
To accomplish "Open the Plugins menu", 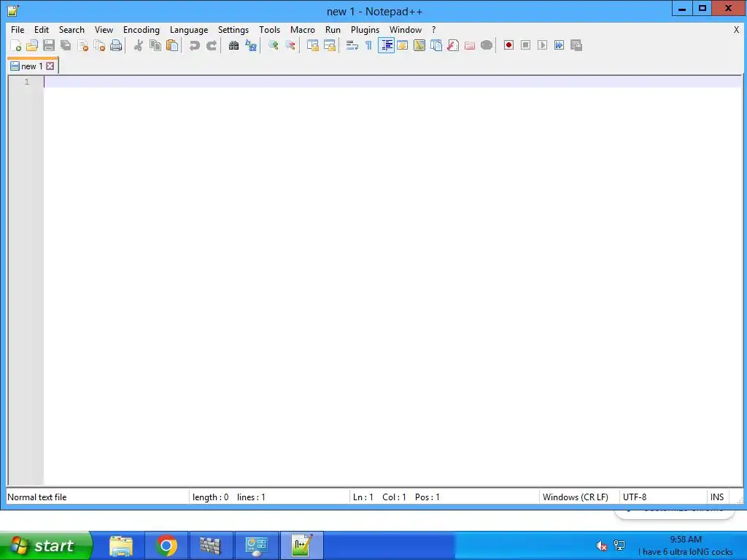I will pyautogui.click(x=365, y=29).
